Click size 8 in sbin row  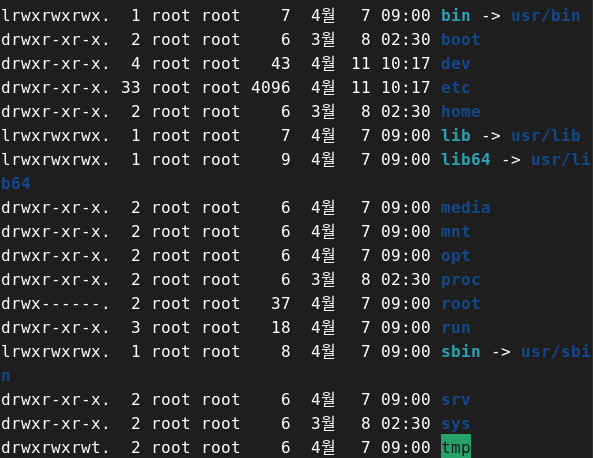[x=286, y=352]
